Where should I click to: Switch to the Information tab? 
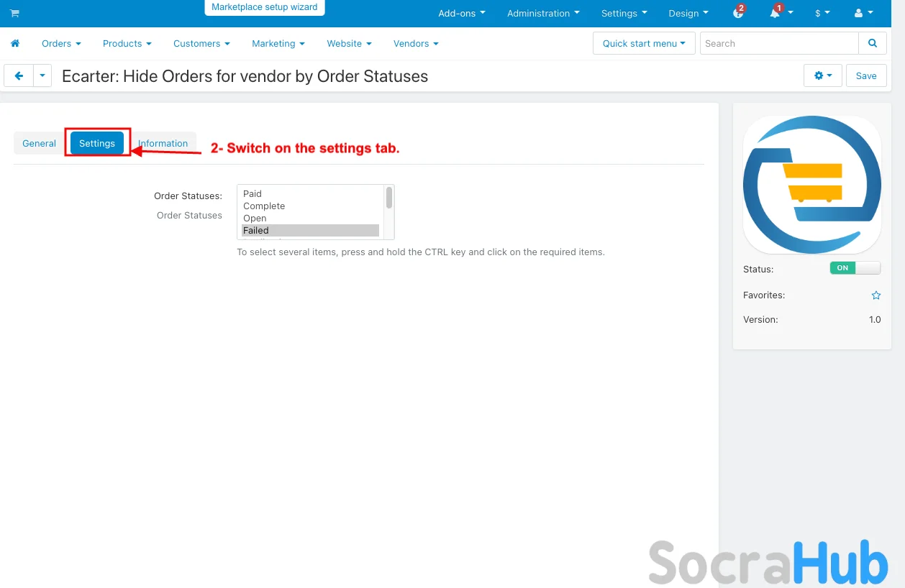coord(163,143)
